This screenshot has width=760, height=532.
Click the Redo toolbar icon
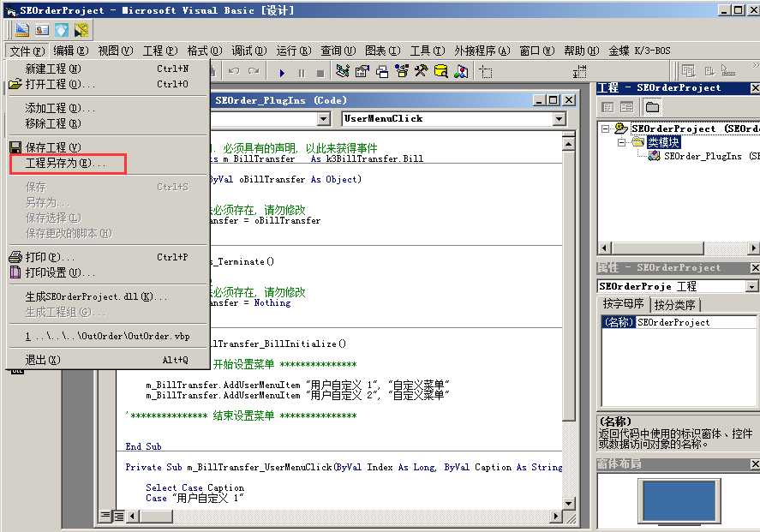pos(254,72)
